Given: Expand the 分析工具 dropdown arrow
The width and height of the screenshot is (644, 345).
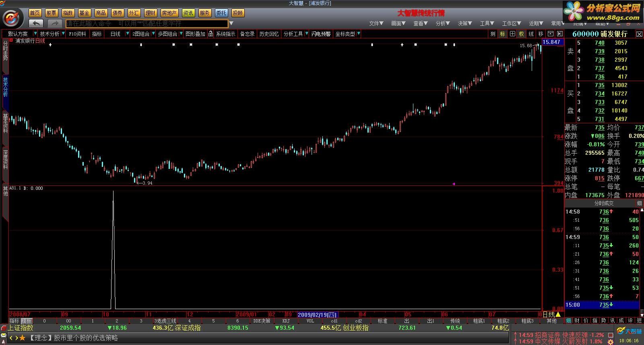Looking at the screenshot, I should click(306, 33).
